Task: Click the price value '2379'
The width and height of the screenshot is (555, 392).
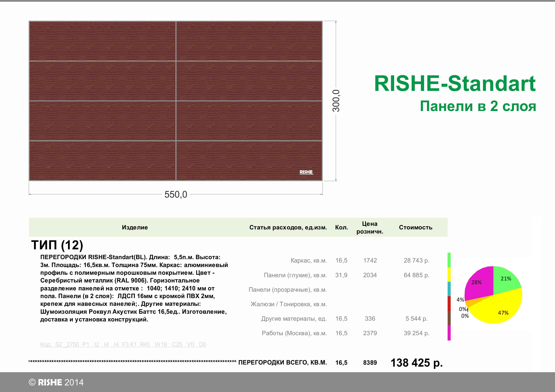Action: click(x=370, y=333)
